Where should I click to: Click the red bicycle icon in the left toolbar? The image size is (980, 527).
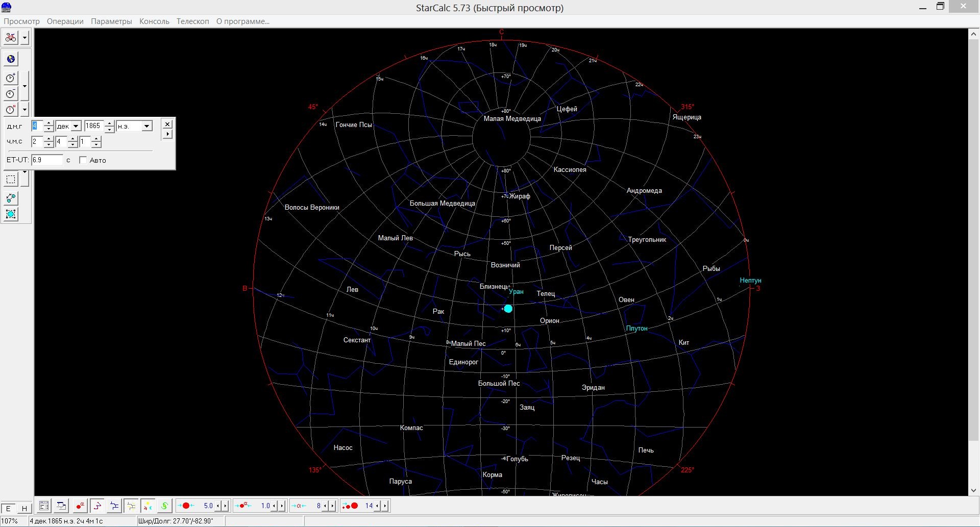(11, 37)
